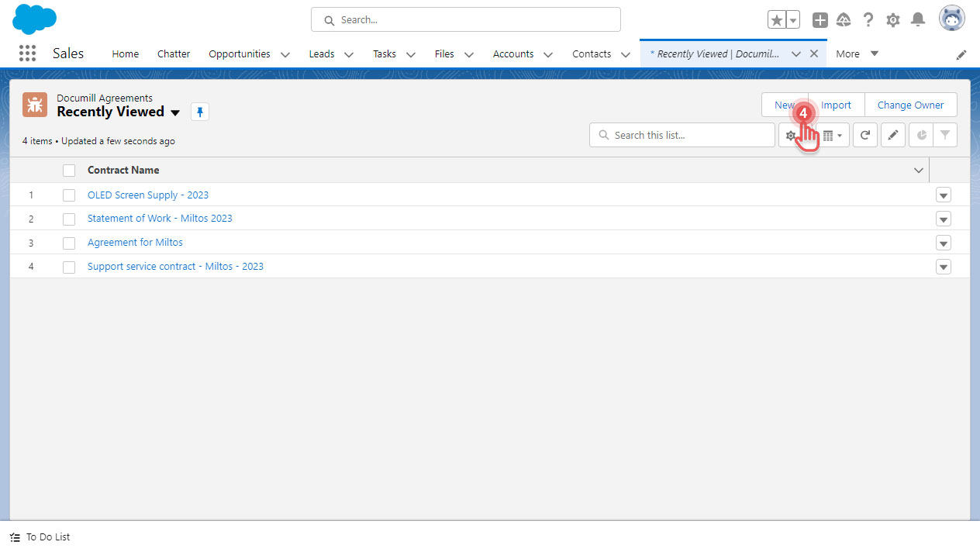The height and width of the screenshot is (552, 980).
Task: Open row actions for Support service contract
Action: 943,267
